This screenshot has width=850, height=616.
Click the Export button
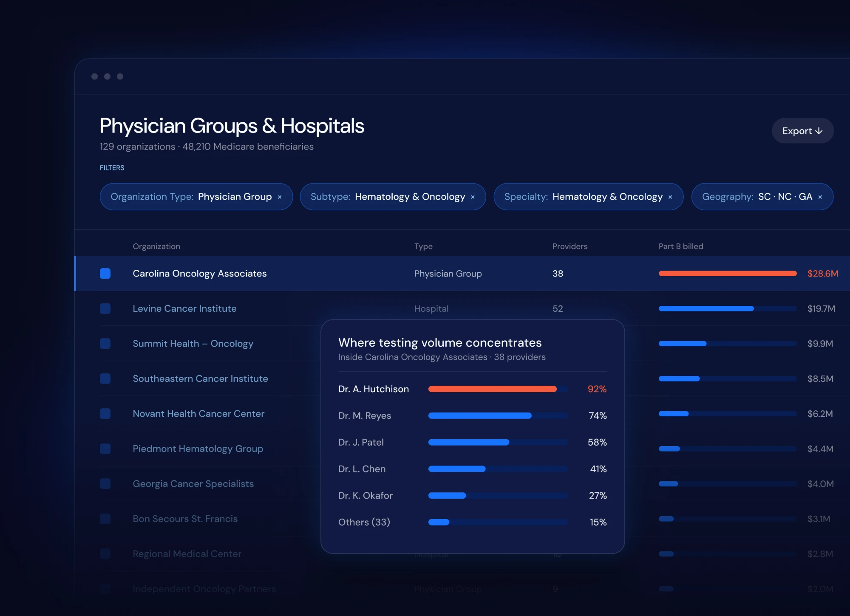(x=802, y=131)
